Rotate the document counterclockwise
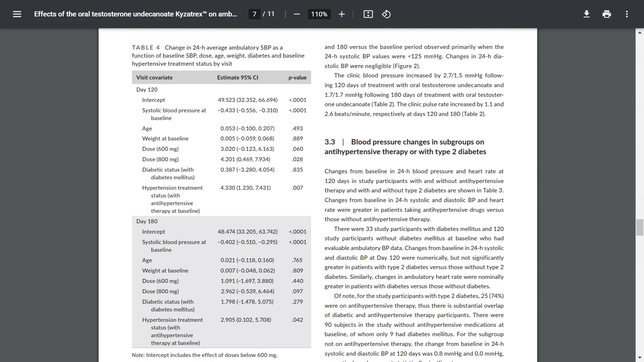This screenshot has width=644, height=362. click(x=386, y=14)
